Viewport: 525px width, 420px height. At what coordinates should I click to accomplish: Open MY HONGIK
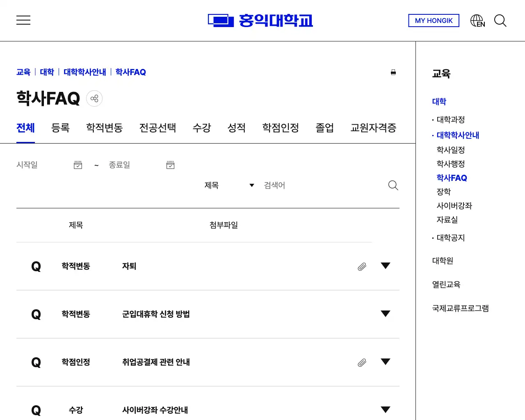tap(434, 21)
